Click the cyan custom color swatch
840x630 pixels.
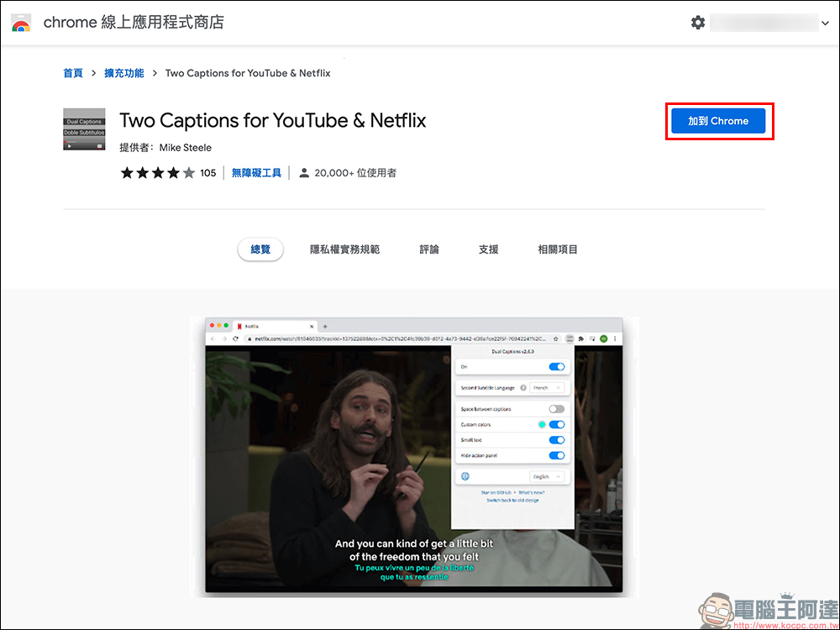pos(542,424)
